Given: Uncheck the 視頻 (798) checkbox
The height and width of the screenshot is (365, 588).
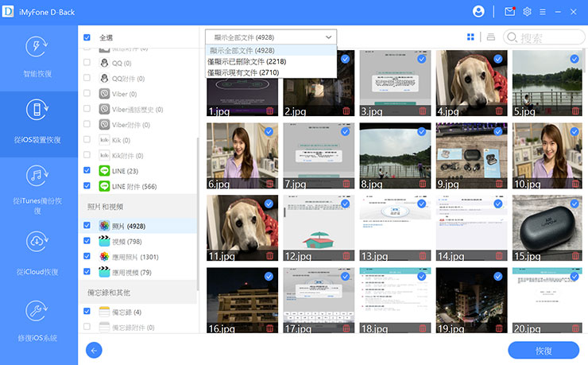Looking at the screenshot, I should 87,242.
